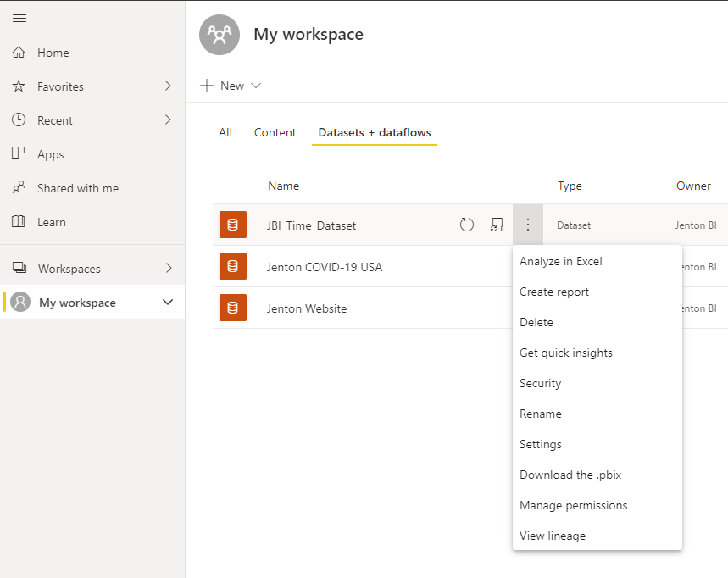Screen dimensions: 728x578
Task: Click the Jenton COVID-19 USA dataset icon
Action: [x=232, y=266]
